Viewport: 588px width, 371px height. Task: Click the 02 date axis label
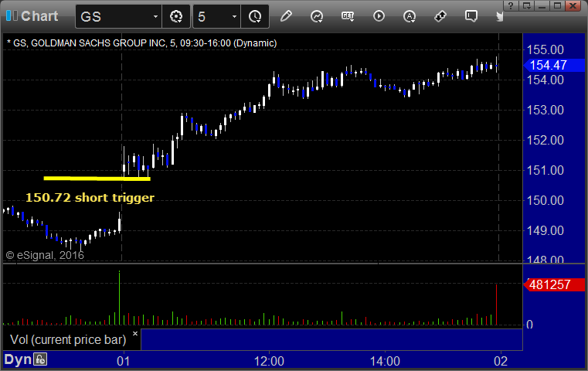tap(501, 361)
